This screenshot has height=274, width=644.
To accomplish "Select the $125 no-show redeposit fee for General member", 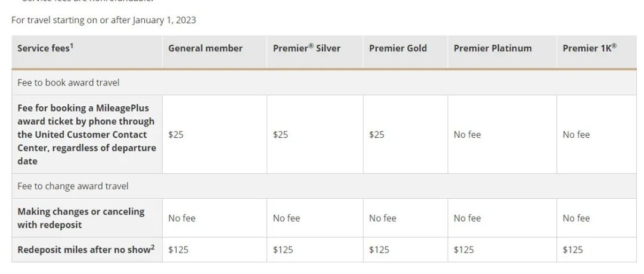I will [x=178, y=250].
